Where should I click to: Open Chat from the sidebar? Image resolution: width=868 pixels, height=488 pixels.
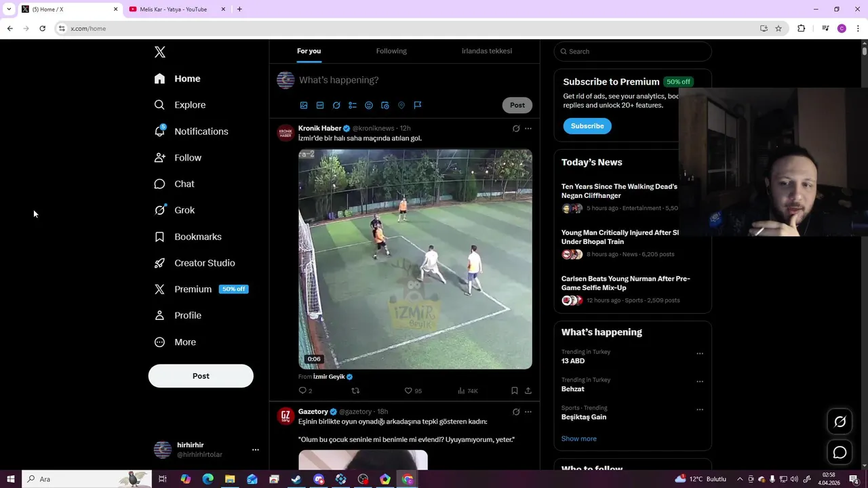click(175, 184)
